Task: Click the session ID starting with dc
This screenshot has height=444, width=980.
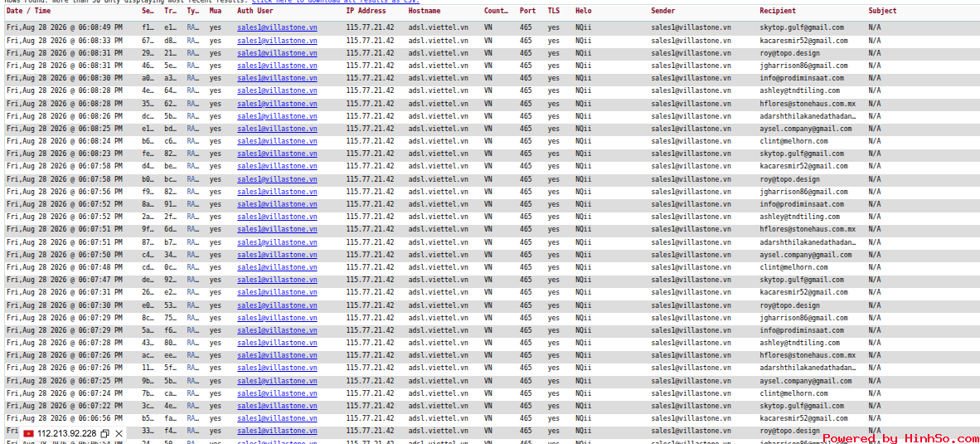Action: click(148, 115)
